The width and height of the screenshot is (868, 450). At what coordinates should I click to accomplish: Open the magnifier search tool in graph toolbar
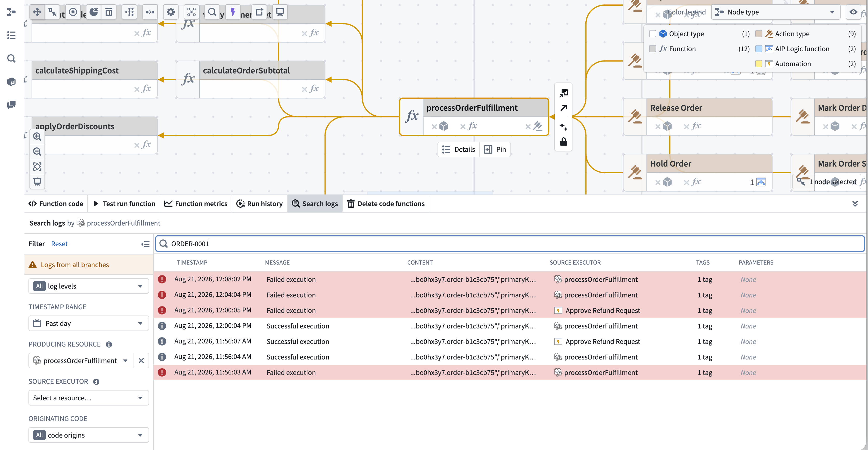click(212, 12)
